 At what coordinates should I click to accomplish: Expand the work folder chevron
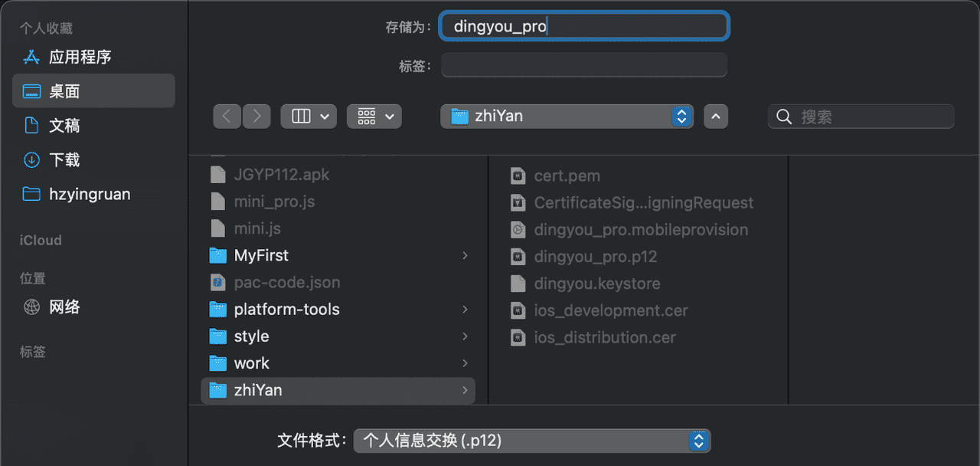click(x=465, y=363)
